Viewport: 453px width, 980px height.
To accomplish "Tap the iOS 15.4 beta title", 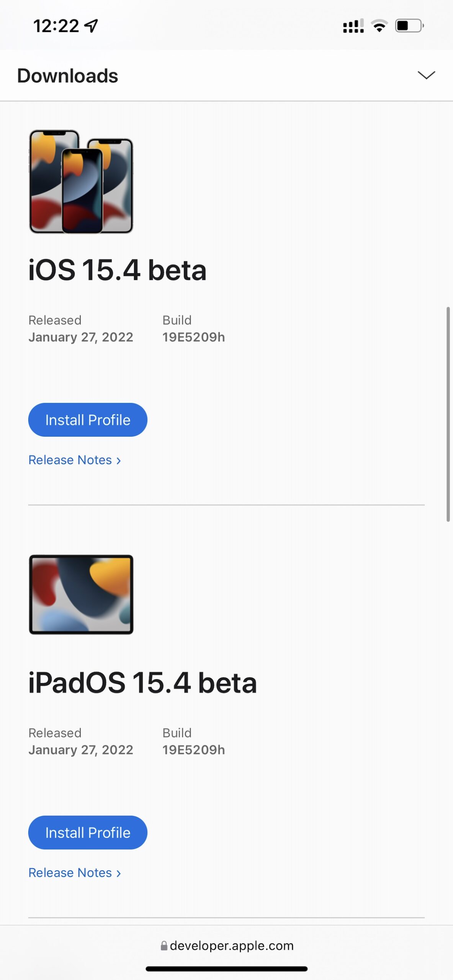I will [118, 270].
